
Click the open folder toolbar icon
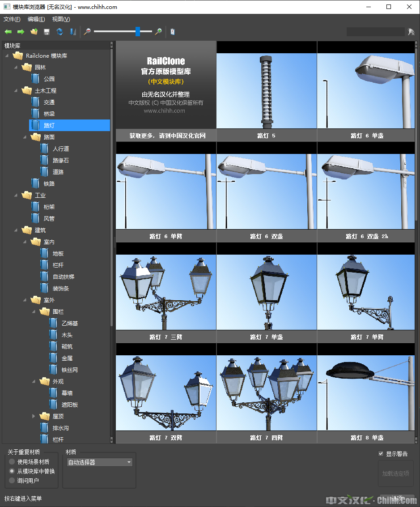(34, 32)
